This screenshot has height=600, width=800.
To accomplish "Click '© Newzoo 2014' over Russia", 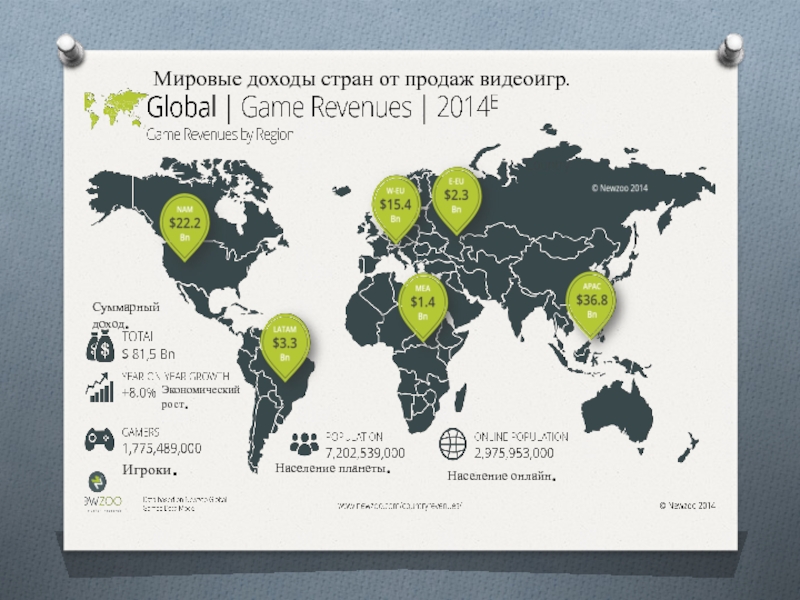I will point(619,188).
